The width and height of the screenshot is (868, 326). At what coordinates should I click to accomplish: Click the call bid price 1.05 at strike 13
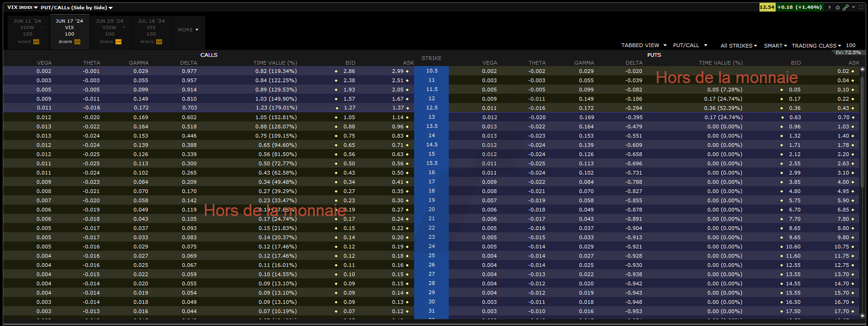349,117
